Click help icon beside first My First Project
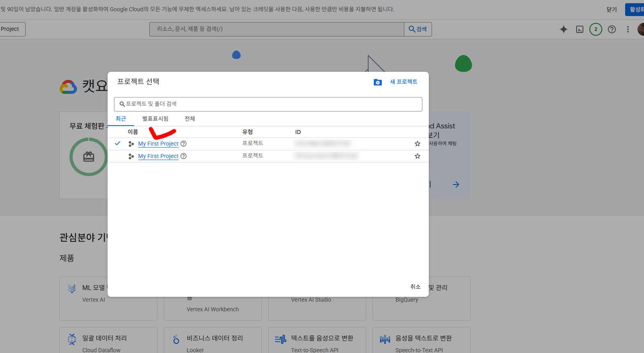Image resolution: width=644 pixels, height=353 pixels. [183, 144]
